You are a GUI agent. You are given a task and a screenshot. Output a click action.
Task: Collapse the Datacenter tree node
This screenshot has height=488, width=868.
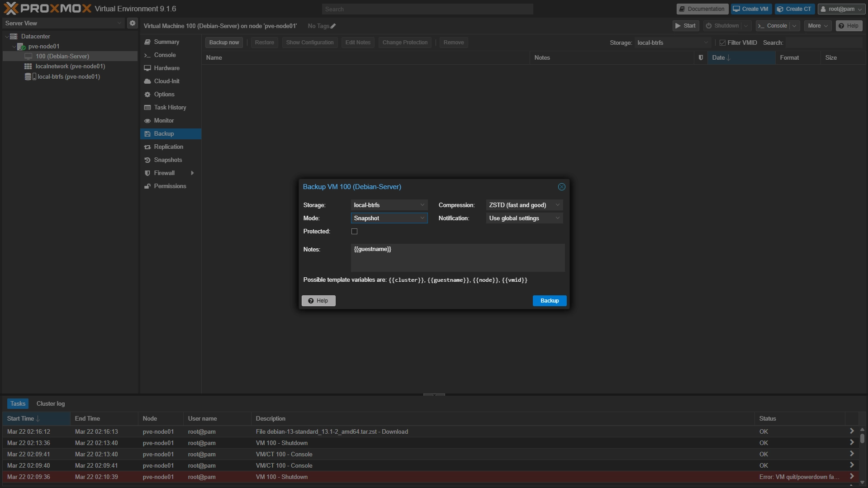point(7,36)
